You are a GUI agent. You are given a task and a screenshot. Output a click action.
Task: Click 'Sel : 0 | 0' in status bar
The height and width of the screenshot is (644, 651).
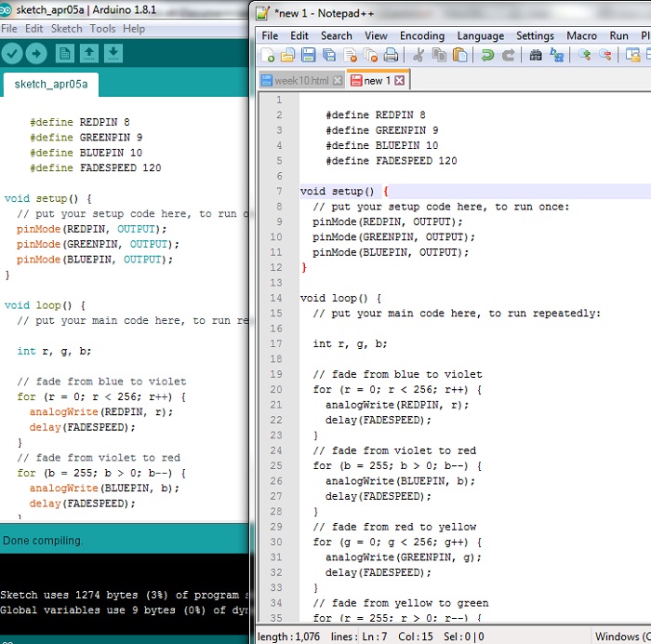tap(464, 637)
